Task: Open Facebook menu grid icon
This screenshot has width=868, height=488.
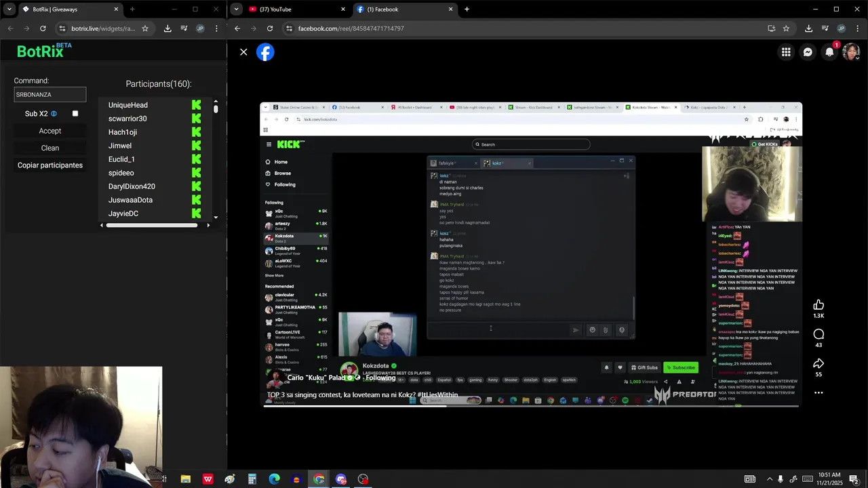Action: tap(786, 52)
